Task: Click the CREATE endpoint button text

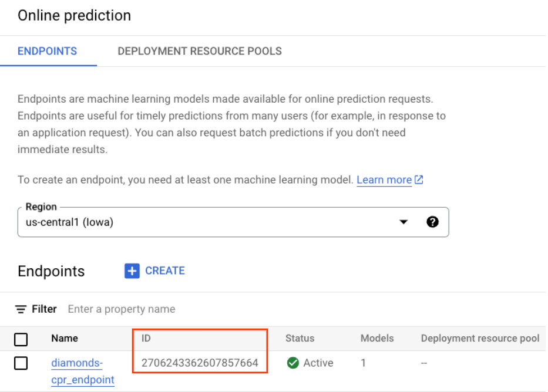Action: click(x=165, y=271)
